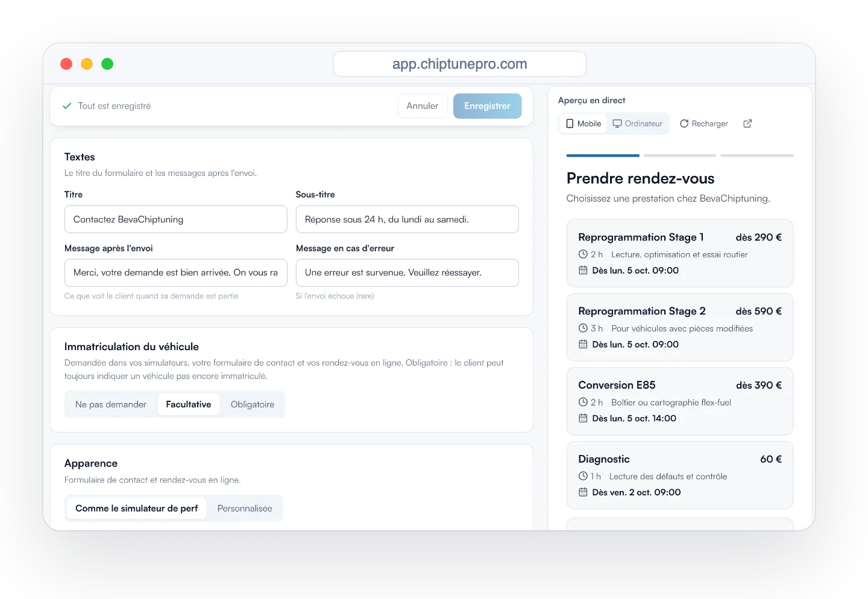The height and width of the screenshot is (599, 868).
Task: Click the checkmark beside Tout est enregistré
Action: (67, 106)
